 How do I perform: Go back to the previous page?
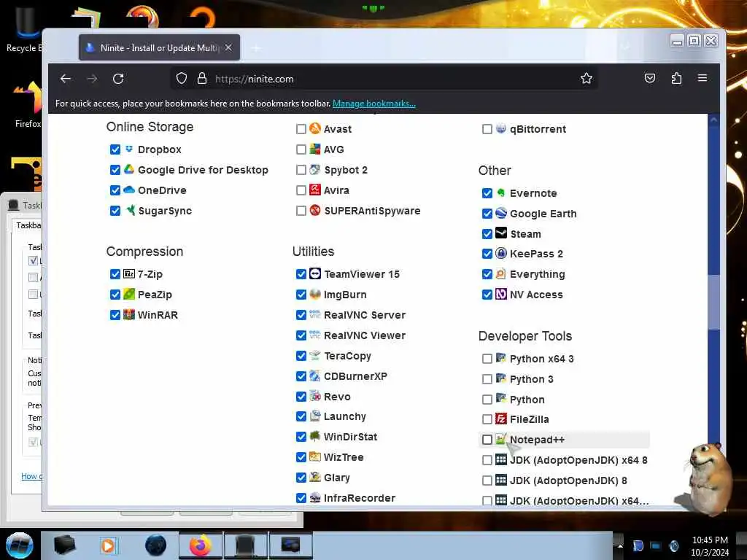coord(66,79)
